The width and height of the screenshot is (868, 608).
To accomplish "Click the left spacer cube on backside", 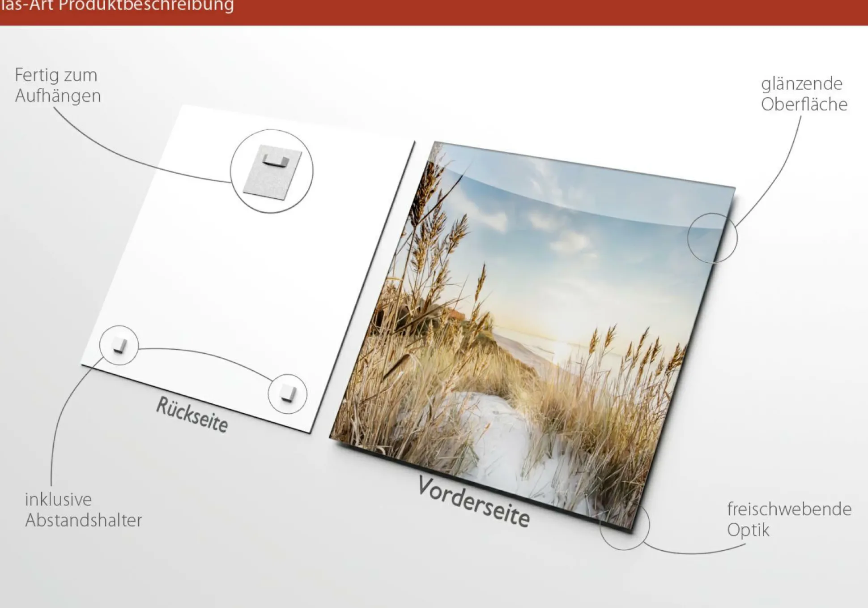I will 119,345.
